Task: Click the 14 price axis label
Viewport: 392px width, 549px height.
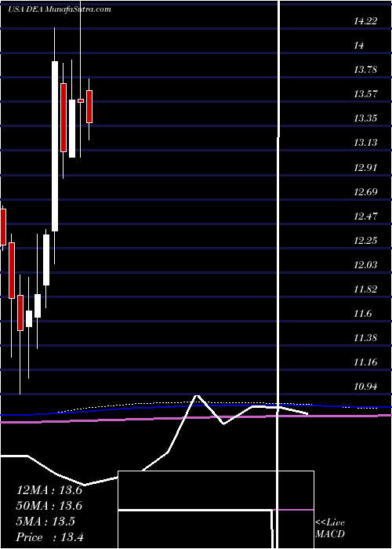Action: [359, 45]
